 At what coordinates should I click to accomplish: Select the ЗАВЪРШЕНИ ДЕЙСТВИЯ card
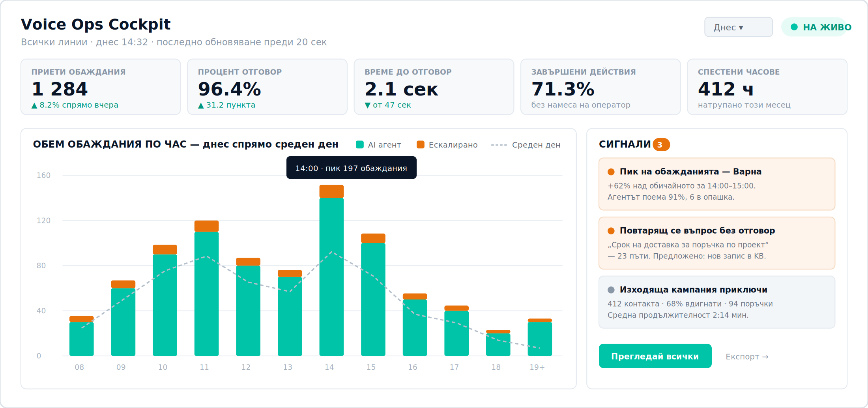click(600, 87)
